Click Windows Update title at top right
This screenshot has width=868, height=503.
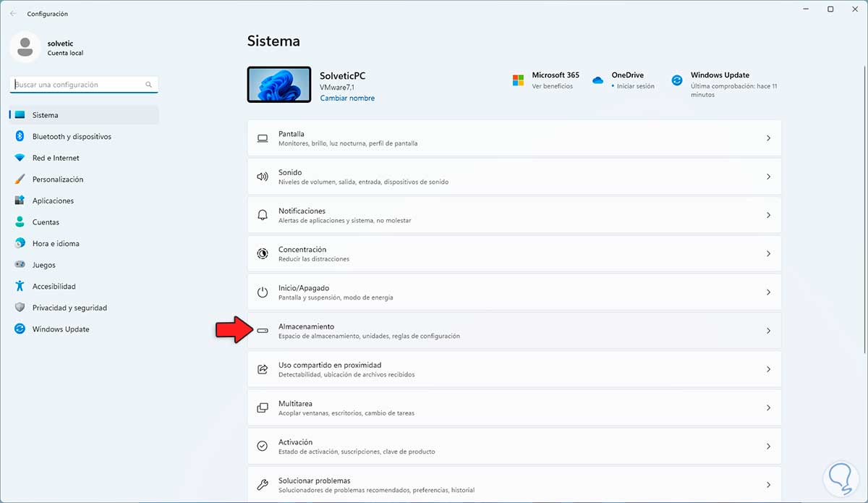pos(720,75)
